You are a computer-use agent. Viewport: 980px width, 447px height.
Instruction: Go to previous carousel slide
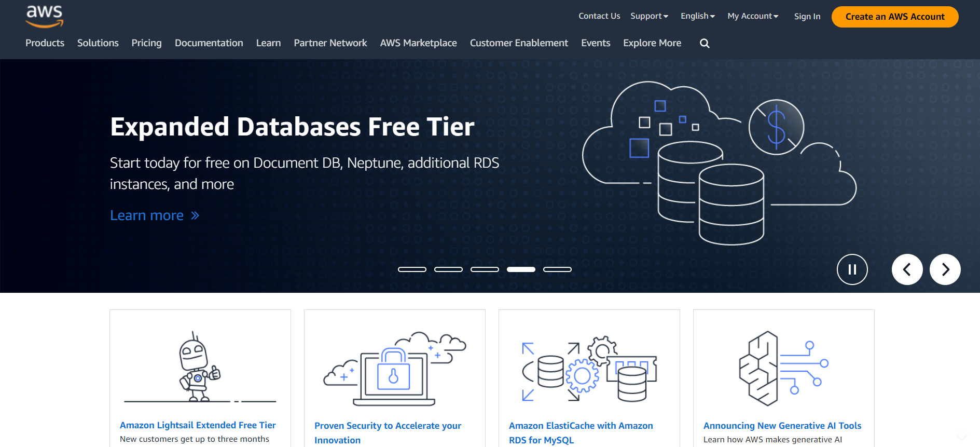(907, 269)
